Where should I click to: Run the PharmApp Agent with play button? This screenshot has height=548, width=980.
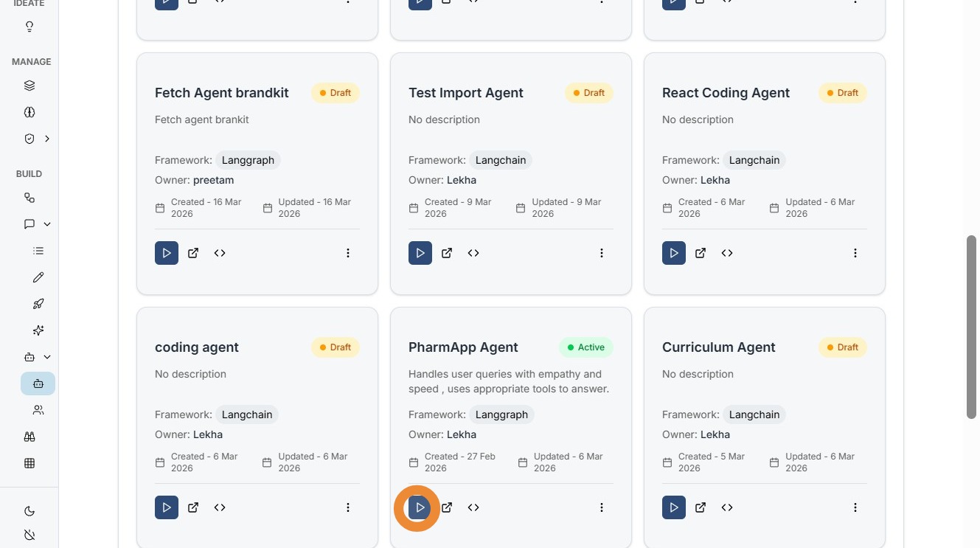click(x=420, y=507)
